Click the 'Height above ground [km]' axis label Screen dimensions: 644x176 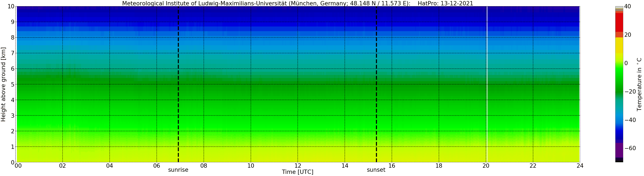[3, 84]
